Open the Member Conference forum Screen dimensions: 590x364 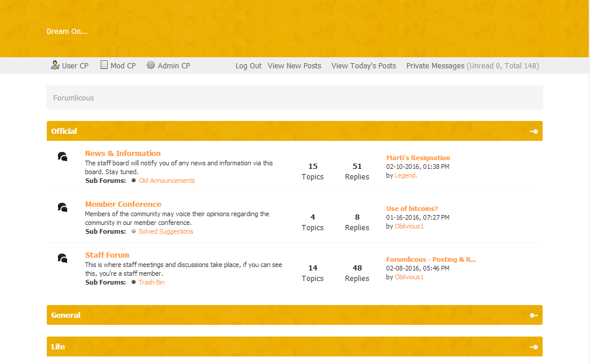pyautogui.click(x=123, y=204)
